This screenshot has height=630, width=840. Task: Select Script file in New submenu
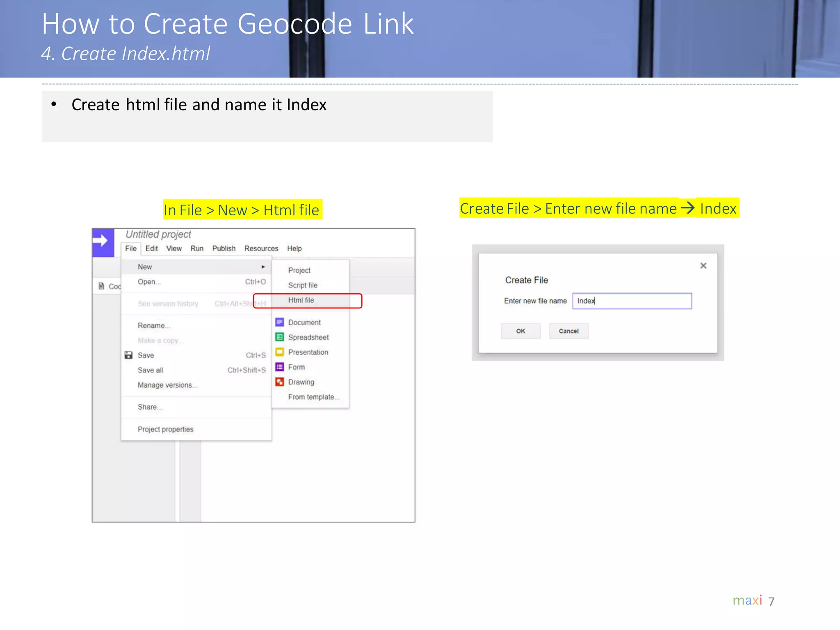click(x=310, y=285)
